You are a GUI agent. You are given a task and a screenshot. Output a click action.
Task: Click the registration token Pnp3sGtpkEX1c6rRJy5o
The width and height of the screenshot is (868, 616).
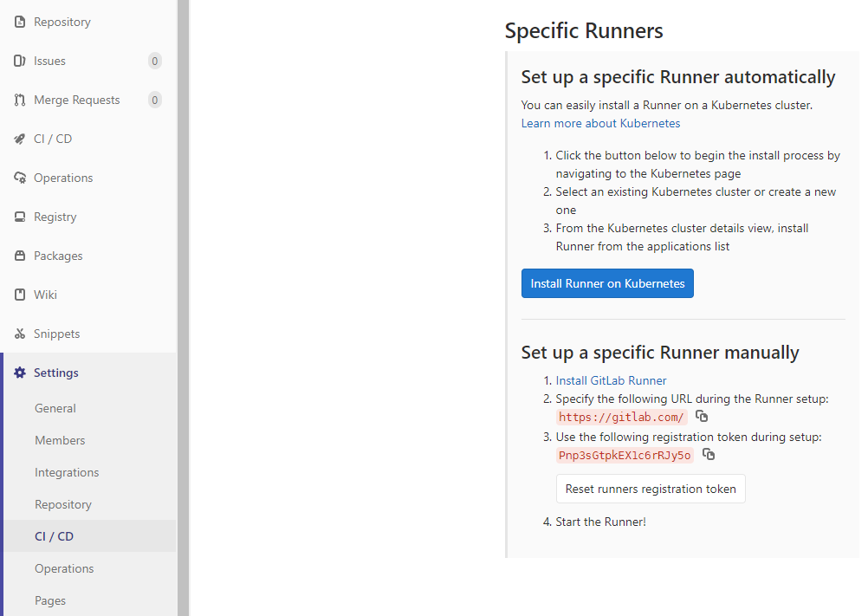coord(625,455)
